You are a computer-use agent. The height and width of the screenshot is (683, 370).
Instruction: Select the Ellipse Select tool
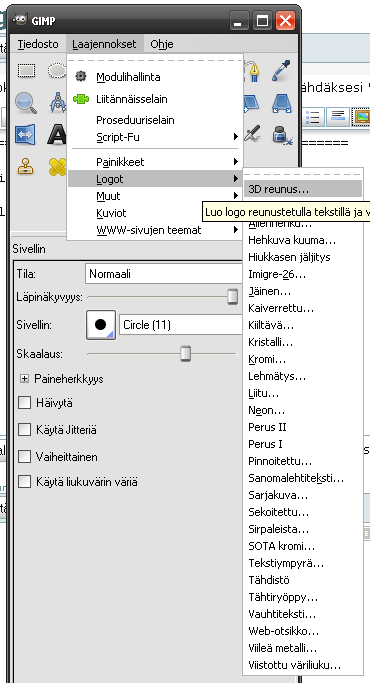[57, 70]
